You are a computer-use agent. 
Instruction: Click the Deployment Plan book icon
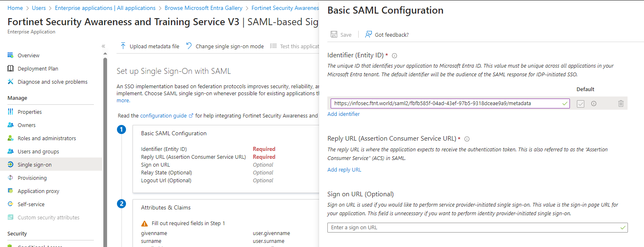pos(11,68)
